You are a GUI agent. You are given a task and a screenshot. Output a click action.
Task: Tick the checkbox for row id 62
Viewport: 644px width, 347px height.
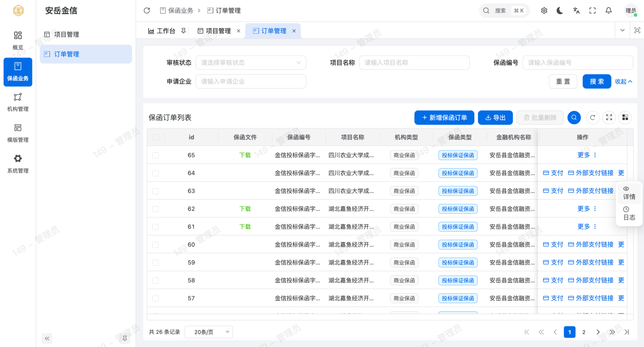[x=155, y=209]
